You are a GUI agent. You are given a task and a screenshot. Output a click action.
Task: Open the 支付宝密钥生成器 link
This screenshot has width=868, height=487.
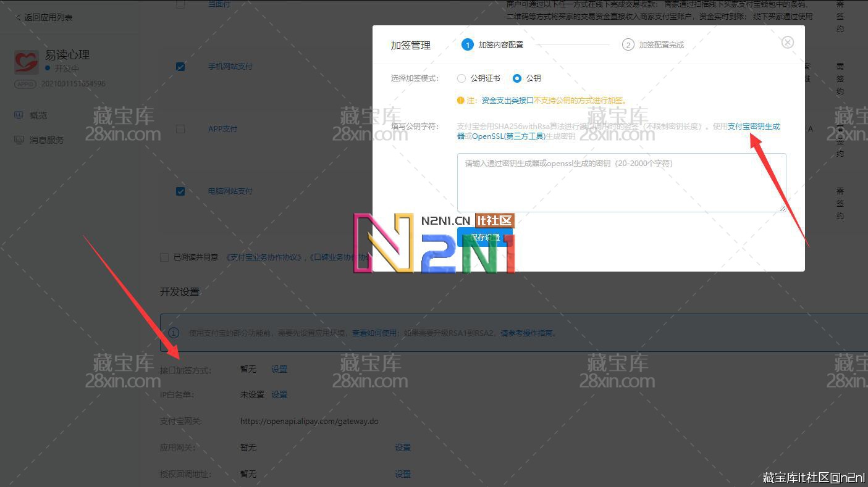point(753,127)
